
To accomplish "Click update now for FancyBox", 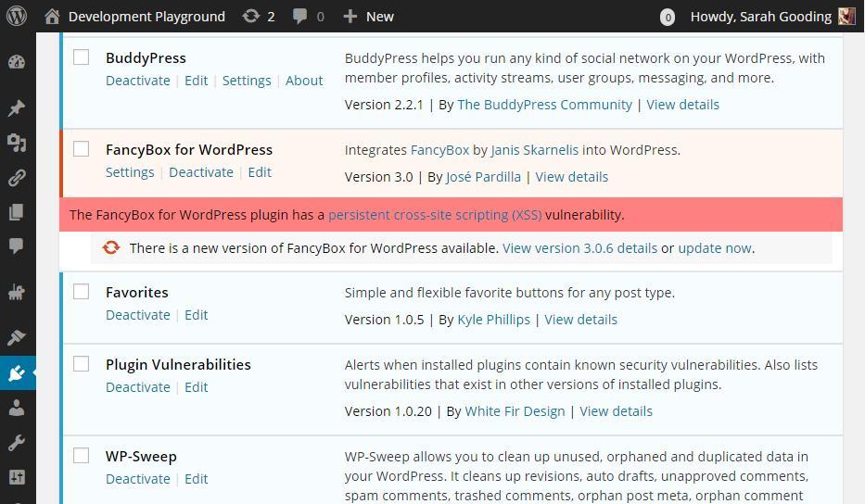I will 715,248.
